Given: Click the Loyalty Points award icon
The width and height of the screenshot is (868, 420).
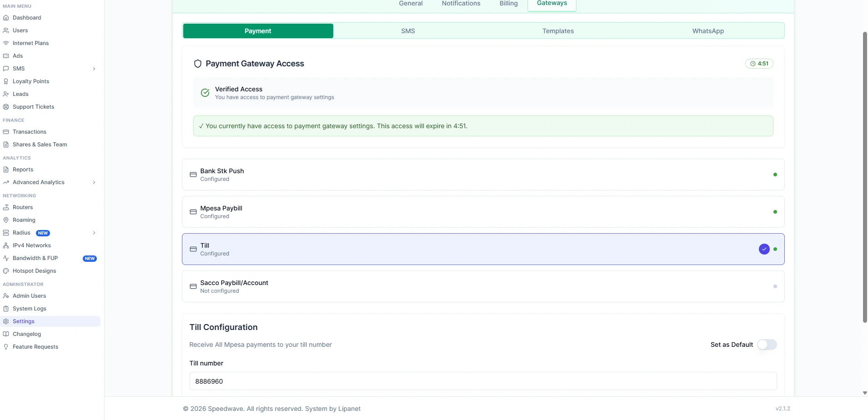Looking at the screenshot, I should click(6, 81).
